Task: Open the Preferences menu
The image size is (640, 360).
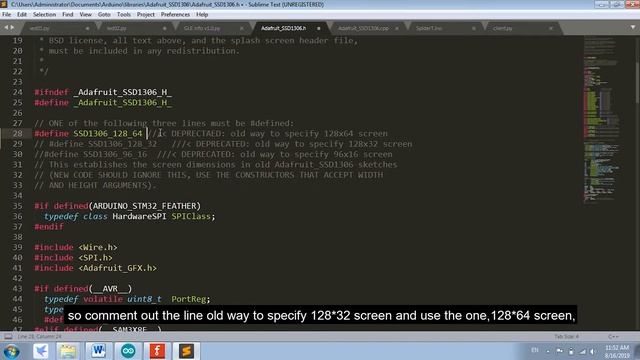Action: (175, 15)
